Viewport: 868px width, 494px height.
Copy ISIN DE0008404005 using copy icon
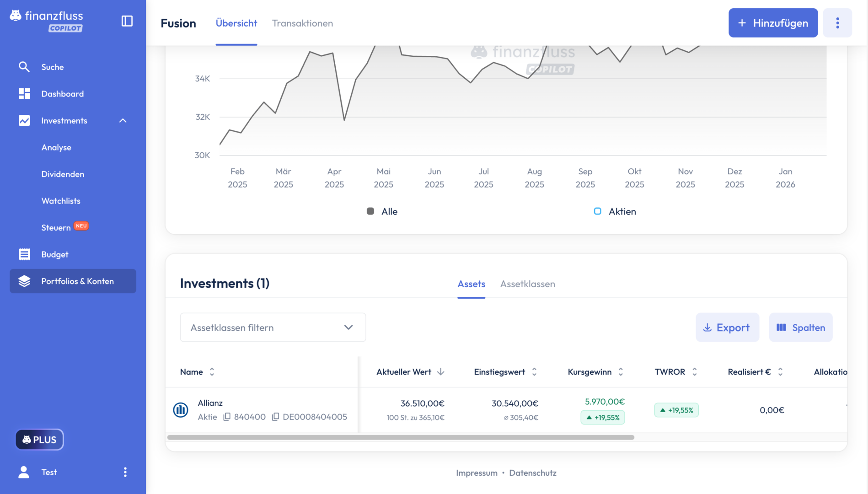[275, 417]
